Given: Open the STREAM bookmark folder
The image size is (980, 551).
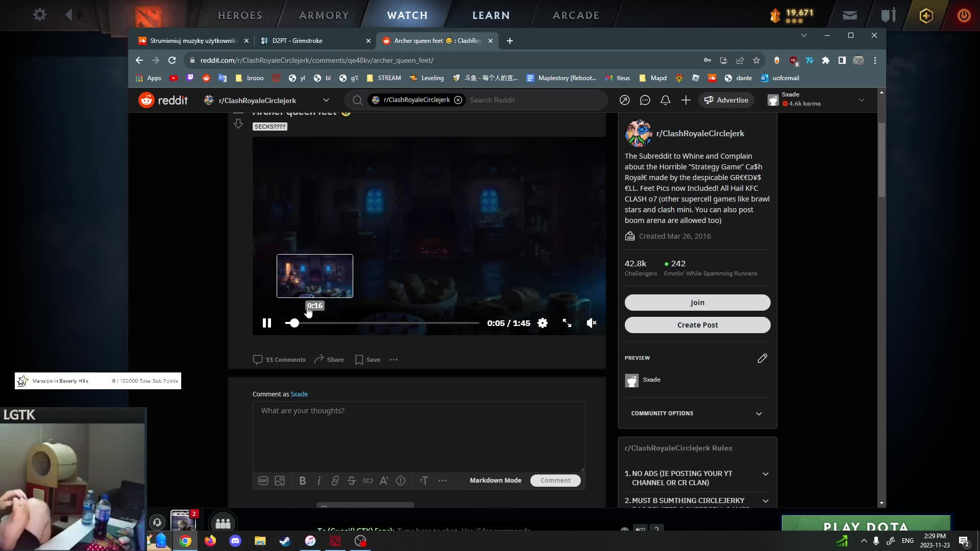Looking at the screenshot, I should [x=384, y=78].
